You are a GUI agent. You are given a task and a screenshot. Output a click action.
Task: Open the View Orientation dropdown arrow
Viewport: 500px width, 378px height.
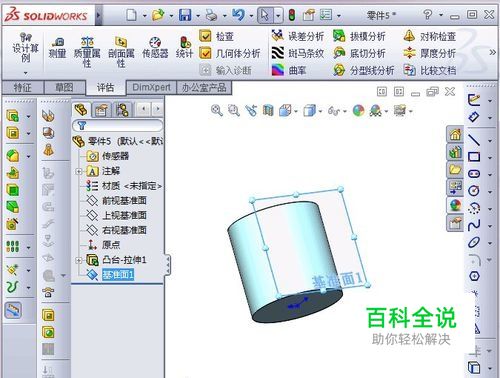click(296, 111)
